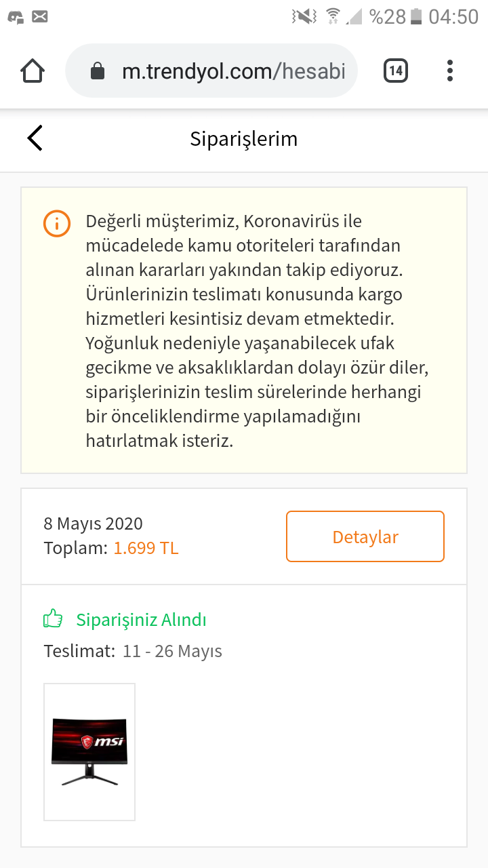
Task: Open the browser three-dot overflow menu
Action: pos(450,71)
